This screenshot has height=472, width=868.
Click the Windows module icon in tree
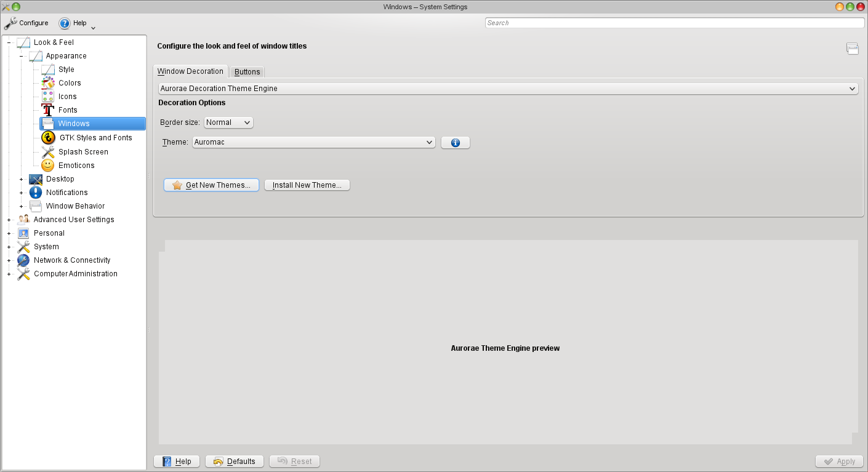48,124
